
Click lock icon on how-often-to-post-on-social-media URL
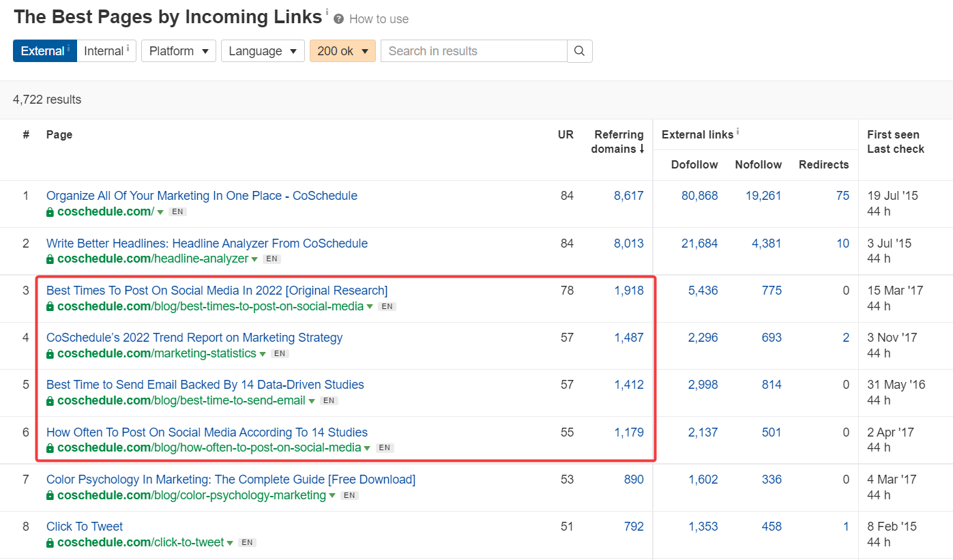pos(50,448)
